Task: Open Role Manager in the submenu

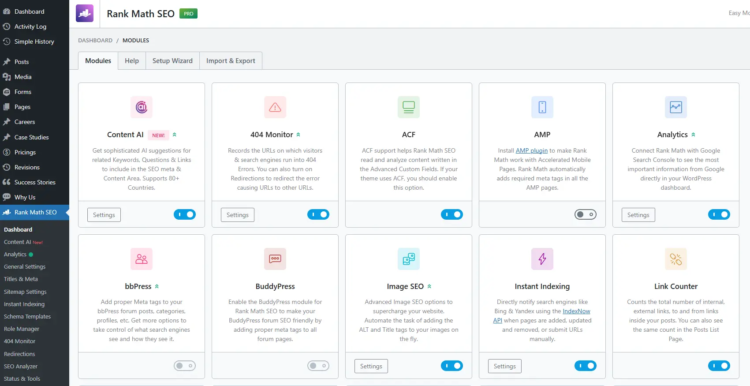Action: click(21, 329)
